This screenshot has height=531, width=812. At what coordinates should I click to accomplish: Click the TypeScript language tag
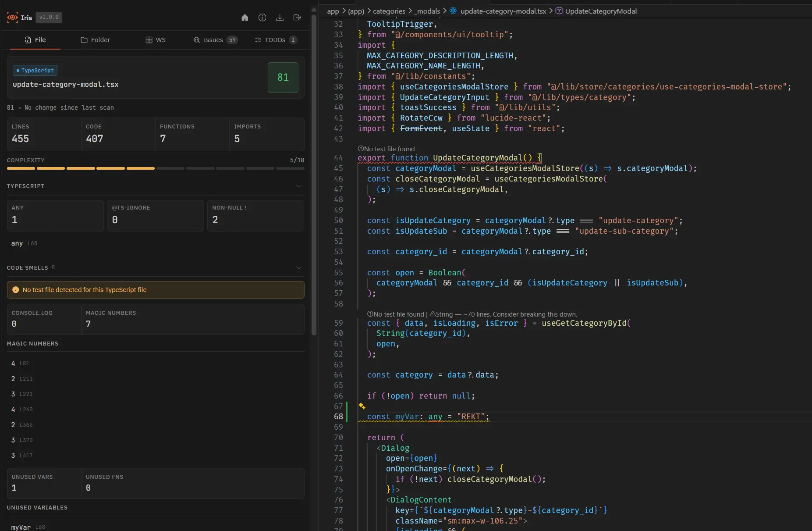[35, 71]
